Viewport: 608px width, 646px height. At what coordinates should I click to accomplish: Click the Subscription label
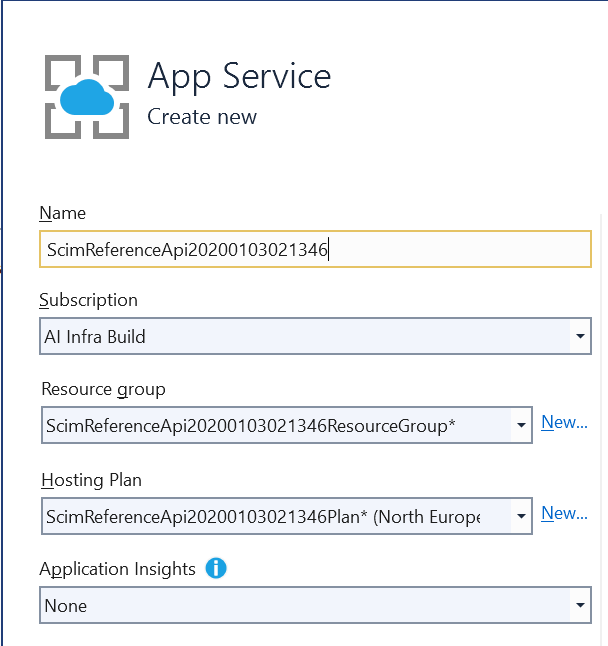pos(88,300)
